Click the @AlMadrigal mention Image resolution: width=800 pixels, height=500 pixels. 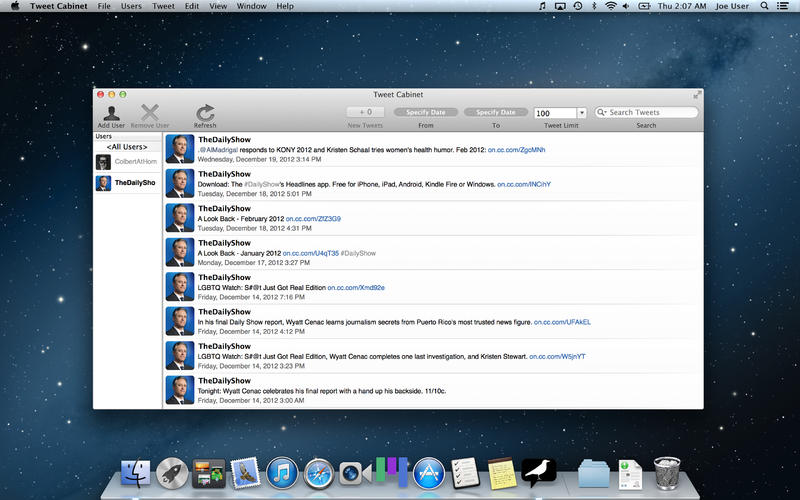pyautogui.click(x=218, y=150)
